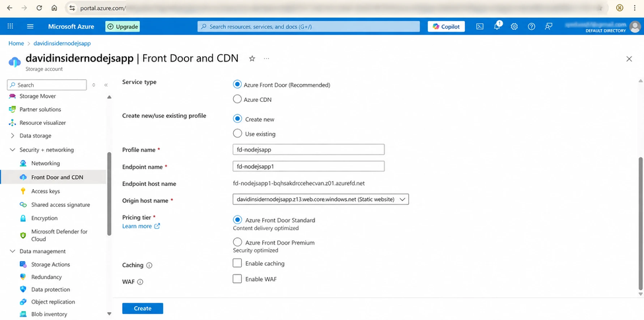This screenshot has width=644, height=320.
Task: Click the Resource visualizer icon
Action: click(x=12, y=122)
